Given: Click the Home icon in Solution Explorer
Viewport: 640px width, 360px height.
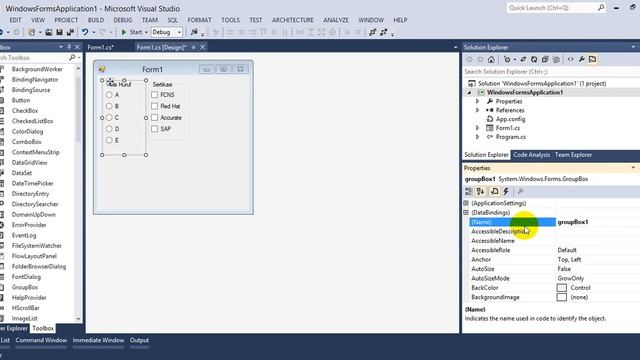Looking at the screenshot, I should click(x=491, y=60).
